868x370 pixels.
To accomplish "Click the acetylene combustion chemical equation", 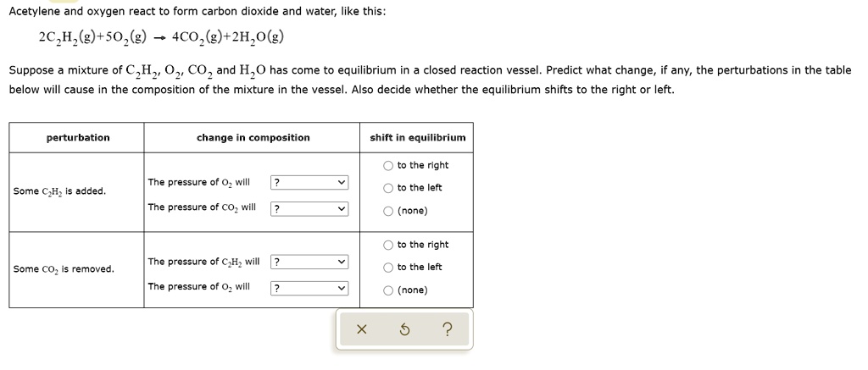I will pos(161,37).
